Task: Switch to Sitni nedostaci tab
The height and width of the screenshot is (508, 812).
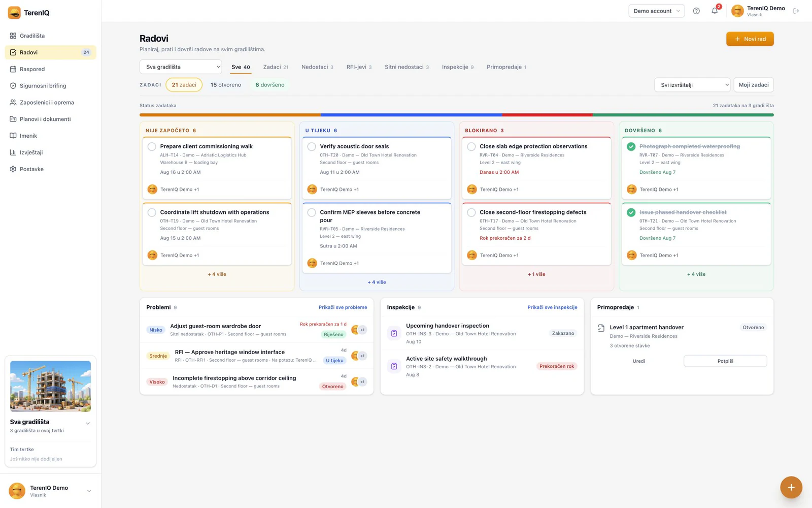Action: pyautogui.click(x=407, y=67)
